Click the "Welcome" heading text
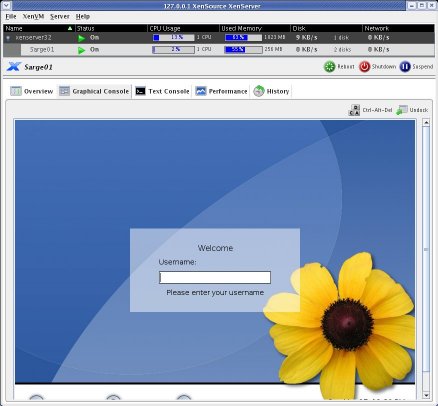This screenshot has height=406, width=438. 215,248
